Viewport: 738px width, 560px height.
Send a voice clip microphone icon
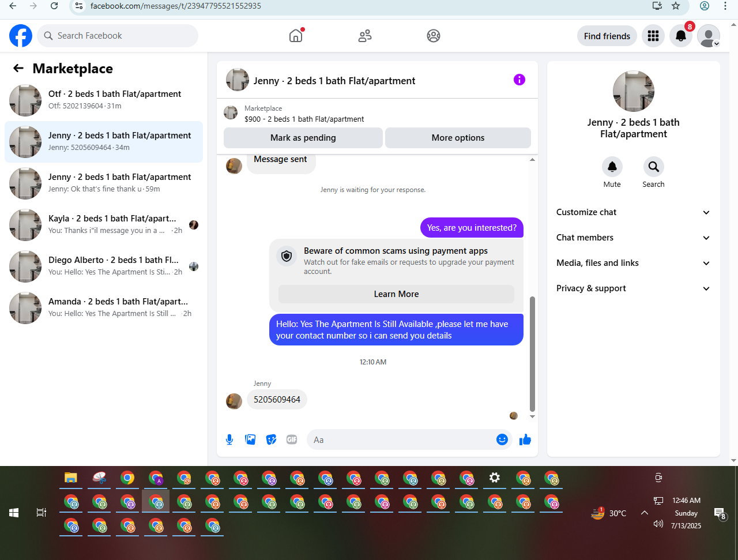229,439
